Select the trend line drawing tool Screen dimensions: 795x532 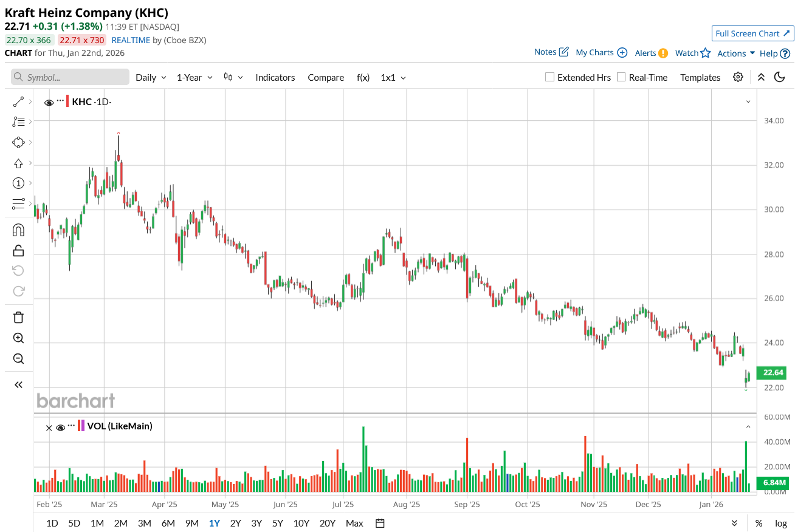pos(18,102)
